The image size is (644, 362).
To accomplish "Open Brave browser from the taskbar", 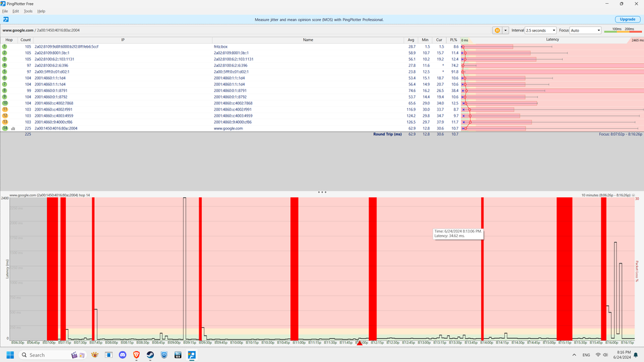I will 137,355.
